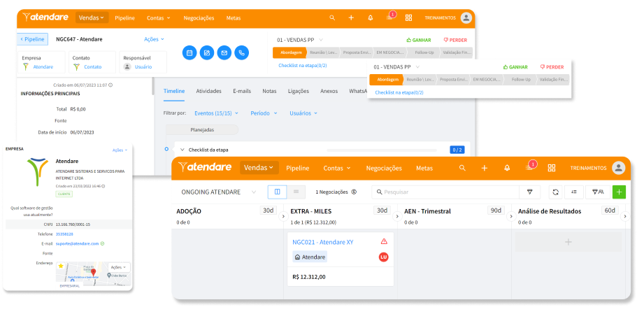This screenshot has width=644, height=314.
Task: Open Metas menu in pipeline window header
Action: [424, 168]
